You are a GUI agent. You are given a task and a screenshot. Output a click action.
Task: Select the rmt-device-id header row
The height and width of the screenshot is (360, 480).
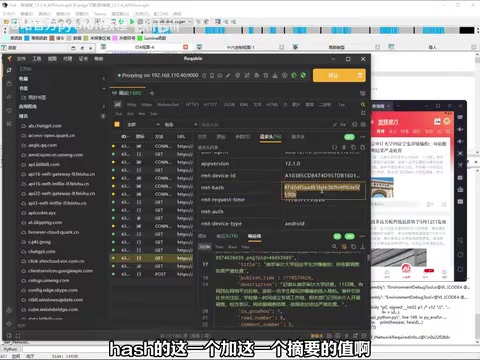coord(282,176)
